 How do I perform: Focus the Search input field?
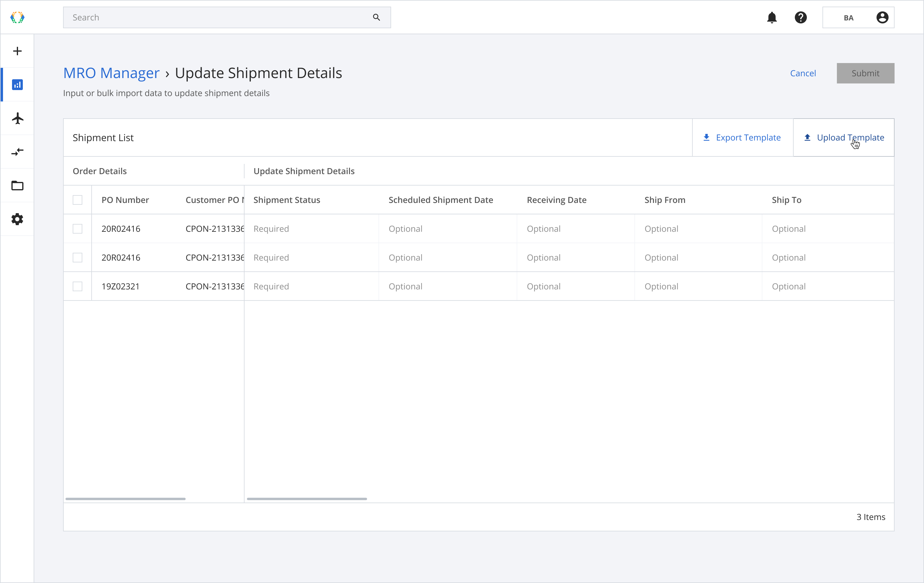[227, 17]
